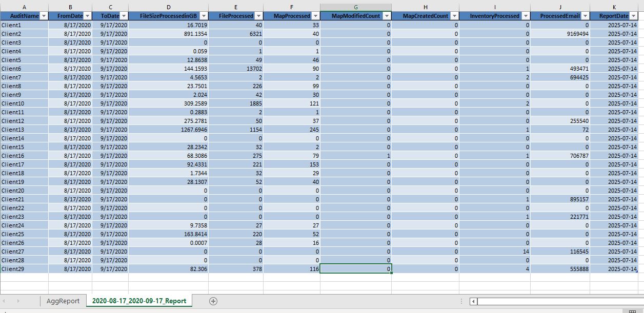The height and width of the screenshot is (313, 644).
Task: Open the ProcessedEmail filter dropdown
Action: [585, 16]
